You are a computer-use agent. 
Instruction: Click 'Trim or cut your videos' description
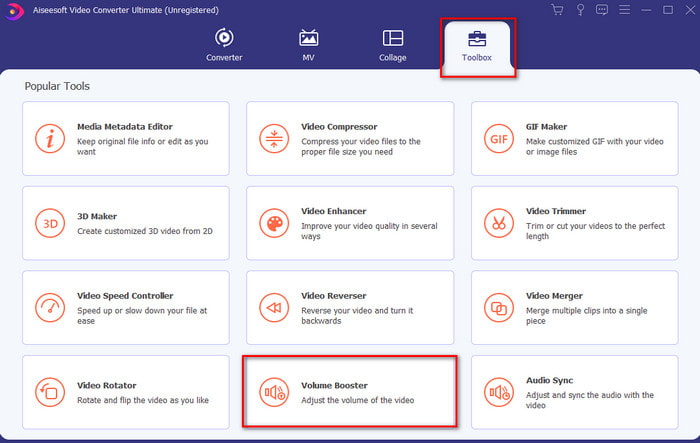coord(595,231)
